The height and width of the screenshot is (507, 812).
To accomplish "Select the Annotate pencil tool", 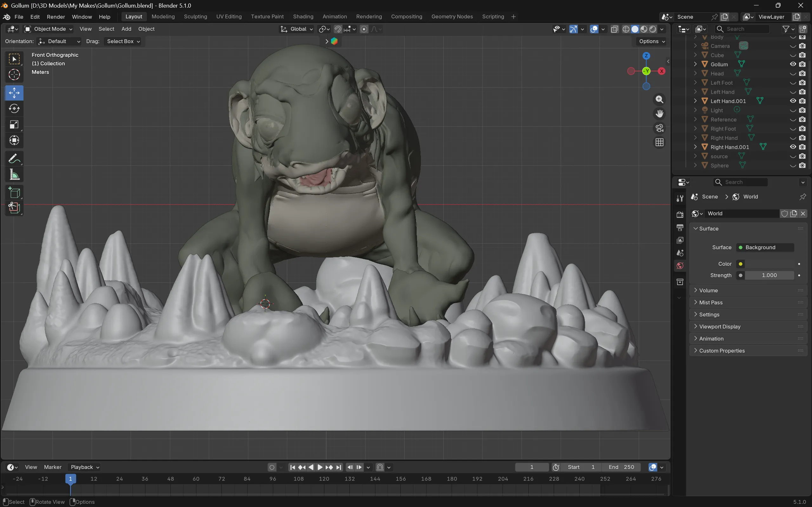I will coord(14,159).
